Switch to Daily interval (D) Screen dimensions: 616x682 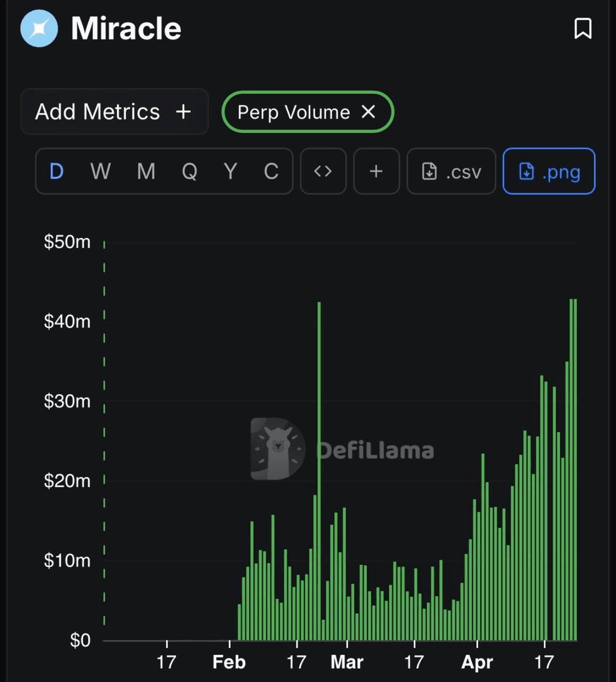(x=56, y=171)
